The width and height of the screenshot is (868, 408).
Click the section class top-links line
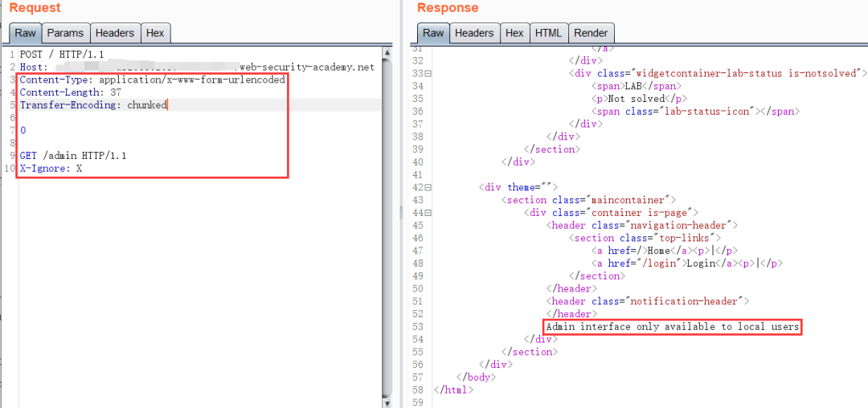(645, 239)
